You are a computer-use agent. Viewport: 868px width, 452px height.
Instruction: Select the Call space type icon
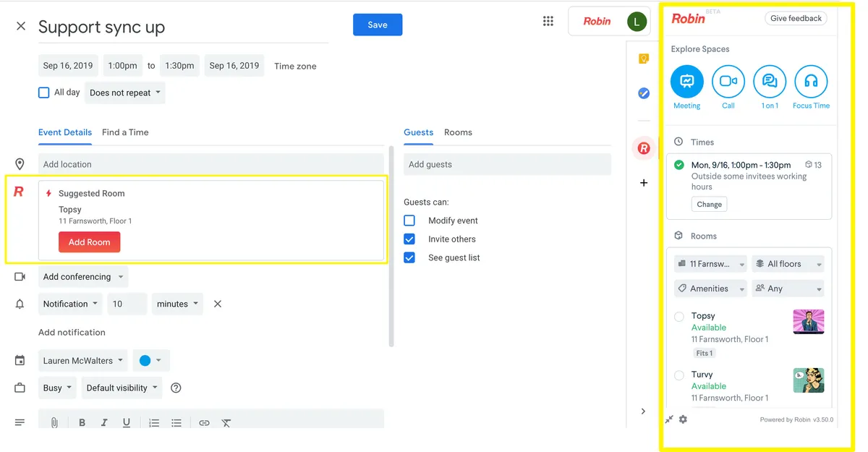tap(728, 82)
